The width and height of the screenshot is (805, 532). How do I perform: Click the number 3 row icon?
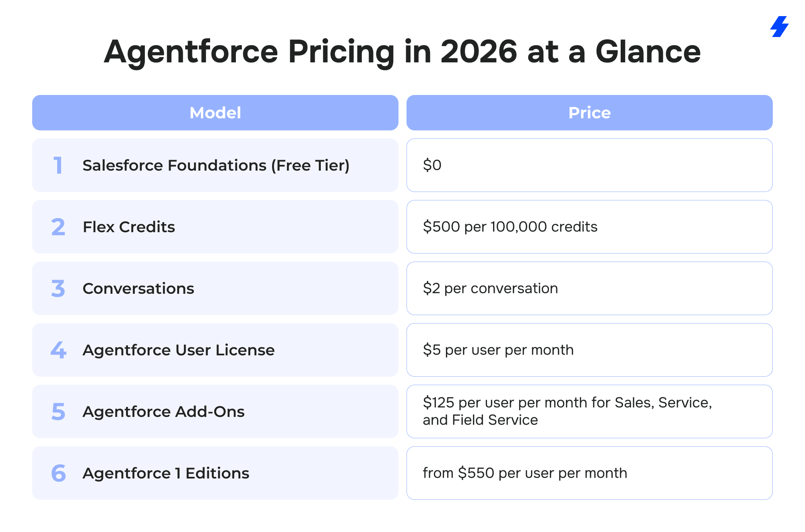coord(58,289)
